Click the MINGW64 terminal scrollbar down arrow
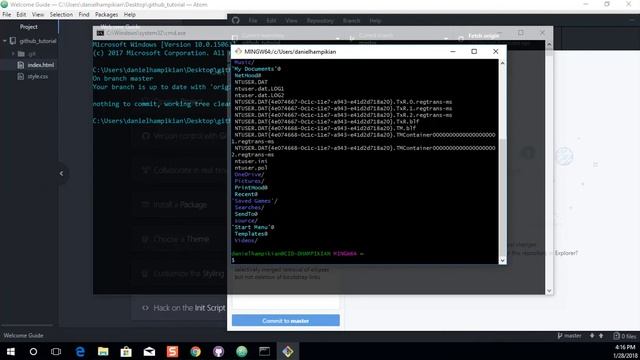This screenshot has height=360, width=640. 502,260
